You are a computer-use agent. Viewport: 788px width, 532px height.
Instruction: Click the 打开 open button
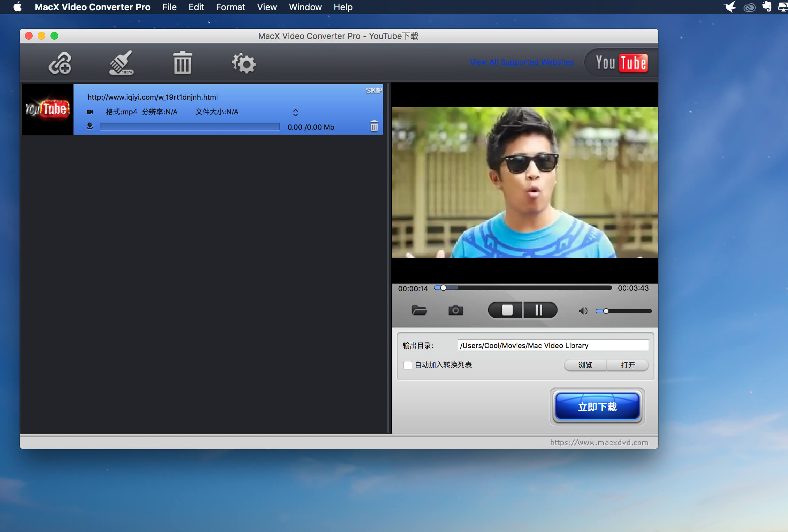click(x=628, y=365)
